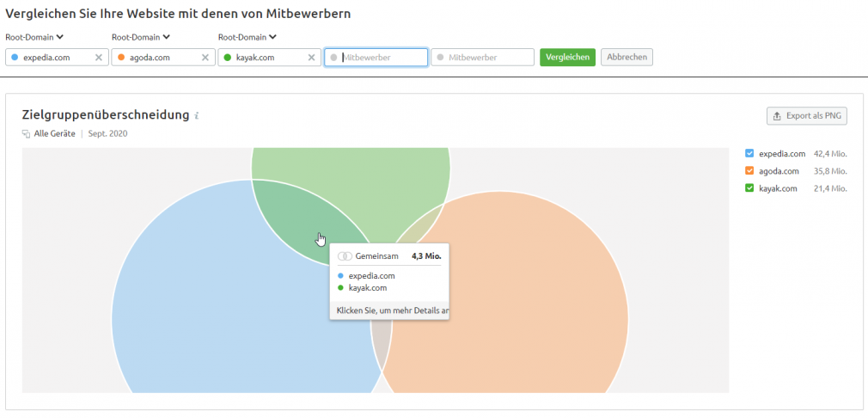Click kayak.com in the tooltip
The width and height of the screenshot is (868, 418).
click(368, 288)
